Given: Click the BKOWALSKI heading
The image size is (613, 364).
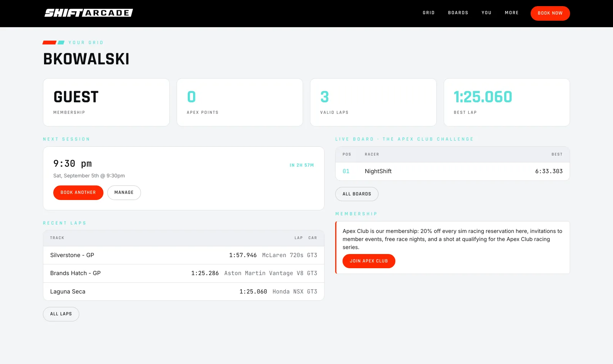Looking at the screenshot, I should (86, 59).
